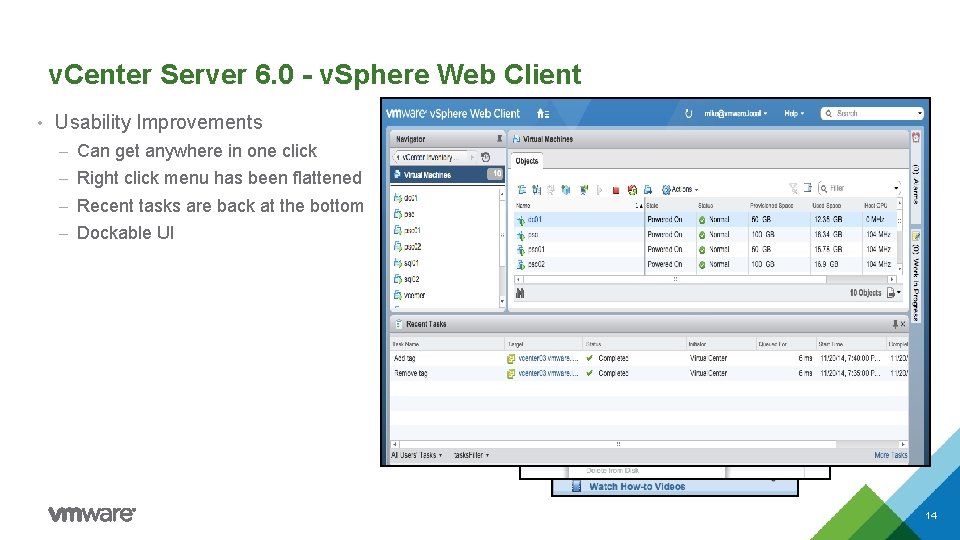
Task: Click the Reset VM icon after the red square
Action: pyautogui.click(x=632, y=190)
